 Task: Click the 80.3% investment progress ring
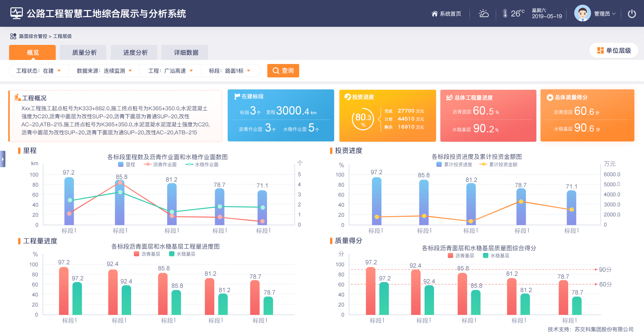(363, 119)
